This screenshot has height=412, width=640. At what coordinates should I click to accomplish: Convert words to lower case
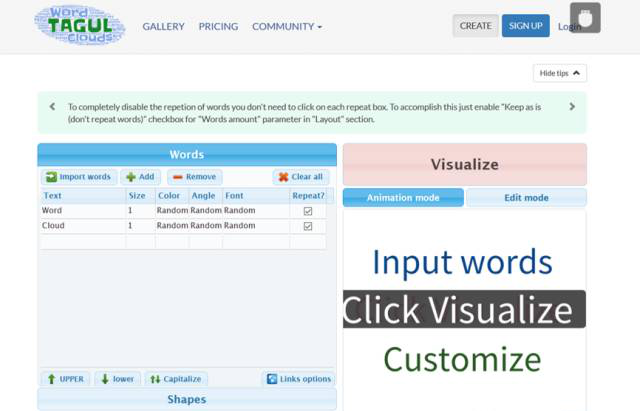[117, 379]
